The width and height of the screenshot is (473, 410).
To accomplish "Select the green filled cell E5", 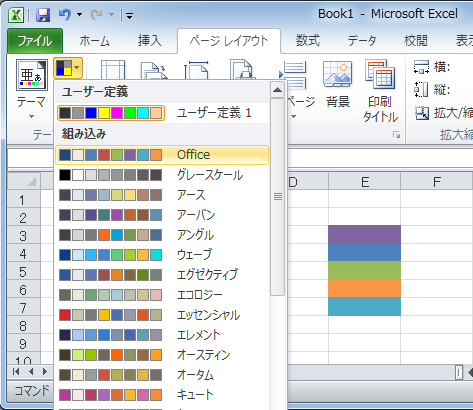I will (x=365, y=270).
